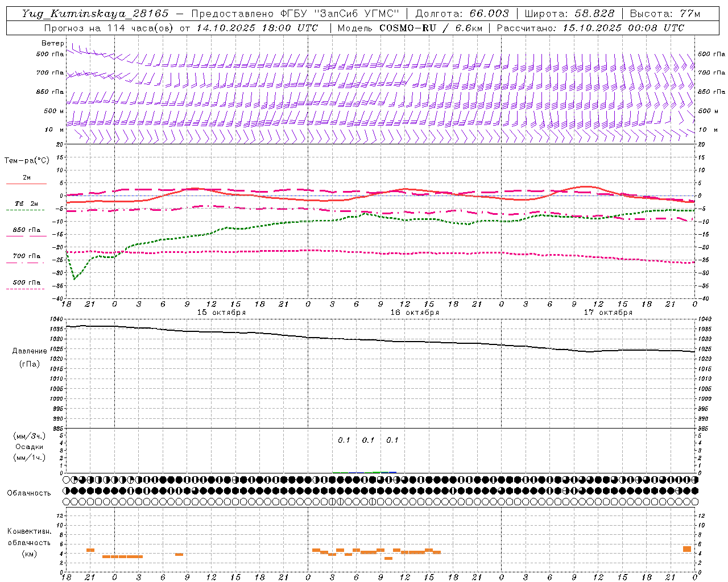Click the 16 октября date label
This screenshot has height=582, width=728.
click(x=415, y=313)
